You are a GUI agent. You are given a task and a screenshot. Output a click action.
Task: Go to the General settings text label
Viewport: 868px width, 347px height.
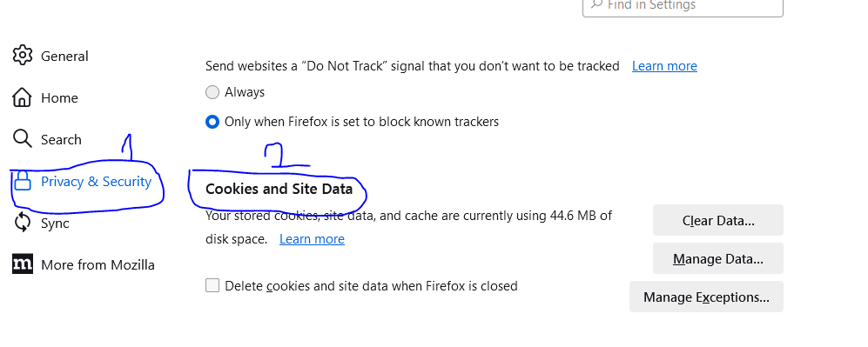(64, 56)
